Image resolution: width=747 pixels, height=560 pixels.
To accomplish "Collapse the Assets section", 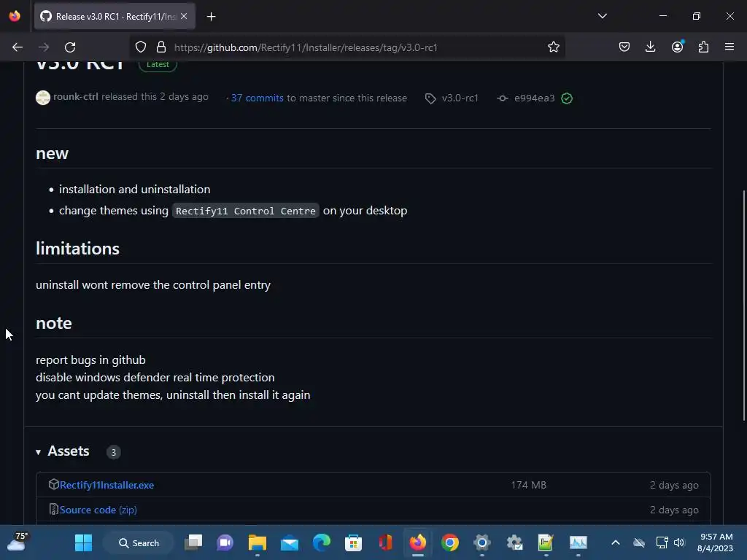I will pos(39,452).
